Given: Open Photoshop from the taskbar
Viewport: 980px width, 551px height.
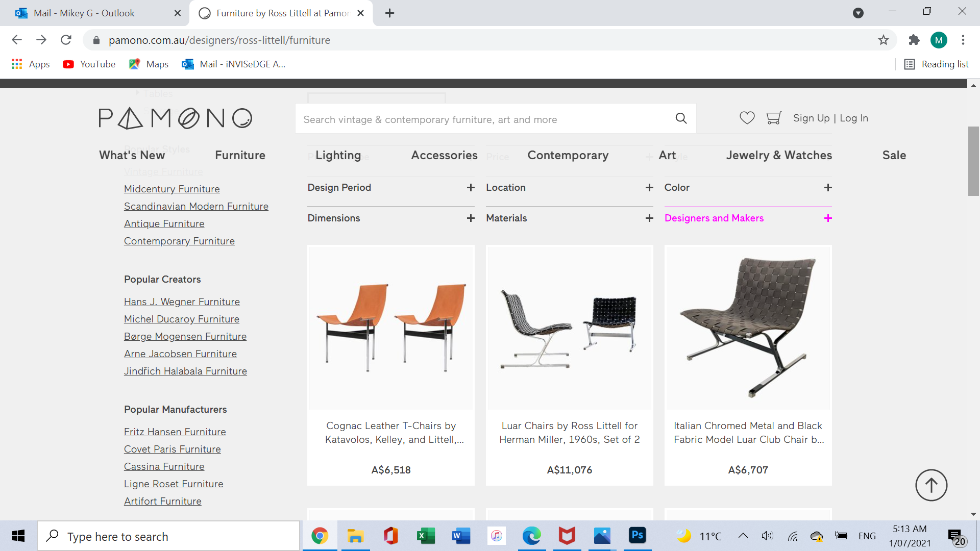Looking at the screenshot, I should click(x=637, y=535).
